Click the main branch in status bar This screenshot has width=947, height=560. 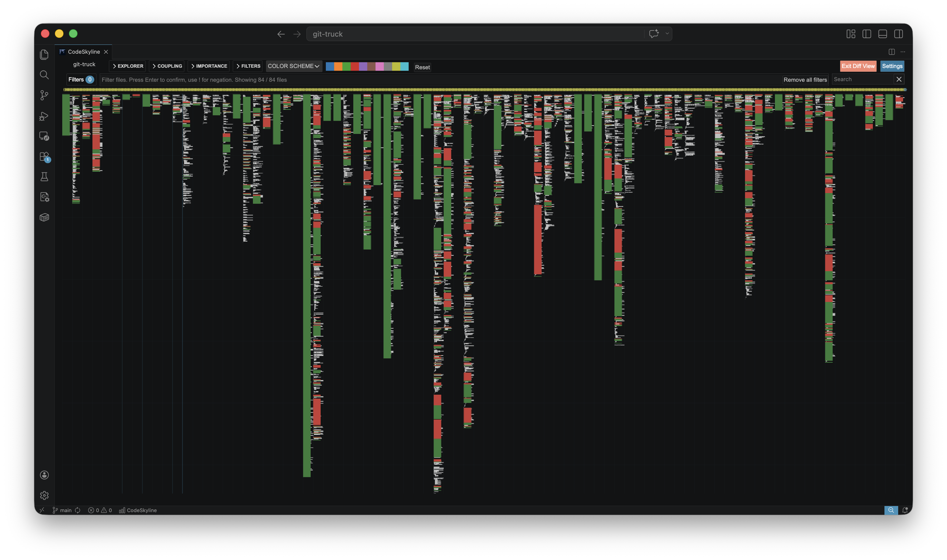[62, 510]
